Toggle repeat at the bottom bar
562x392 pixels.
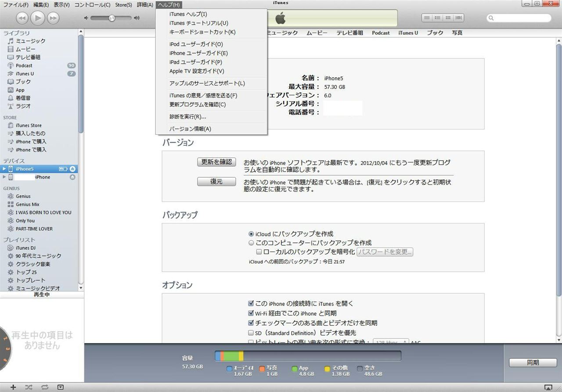(44, 387)
